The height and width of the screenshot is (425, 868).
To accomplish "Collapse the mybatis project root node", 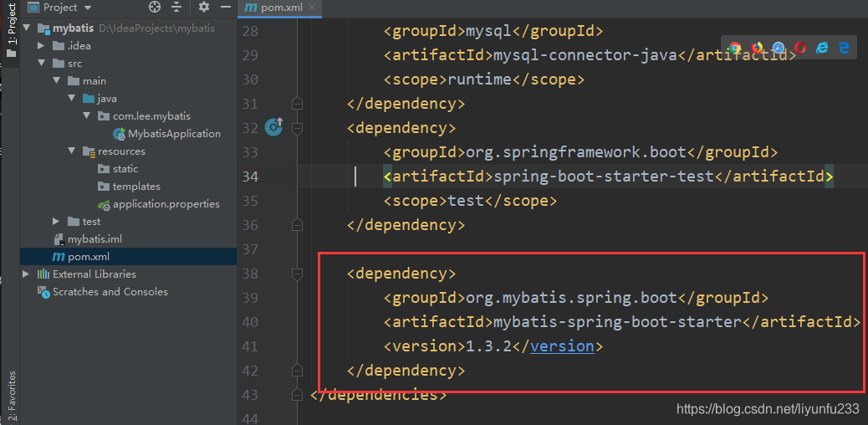I will point(27,28).
